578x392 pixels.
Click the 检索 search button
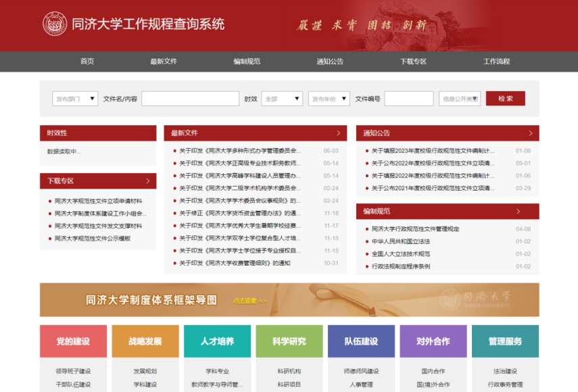pyautogui.click(x=506, y=99)
